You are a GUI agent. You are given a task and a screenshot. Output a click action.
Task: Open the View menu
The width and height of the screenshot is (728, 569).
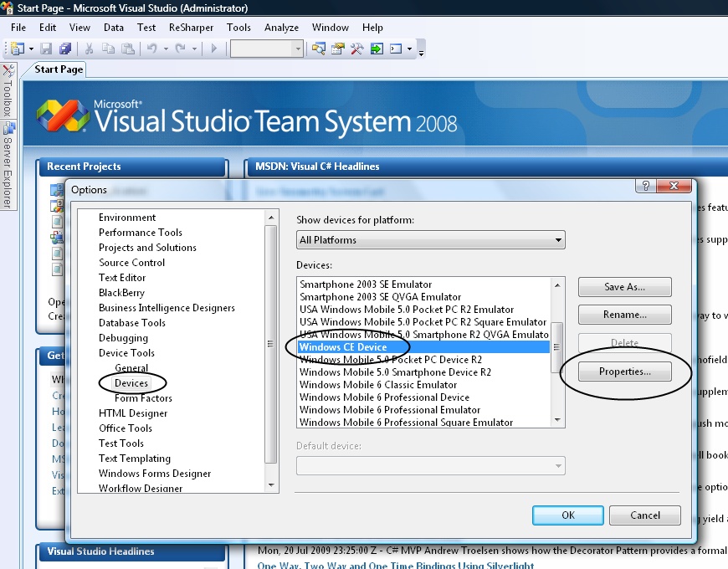click(x=79, y=28)
